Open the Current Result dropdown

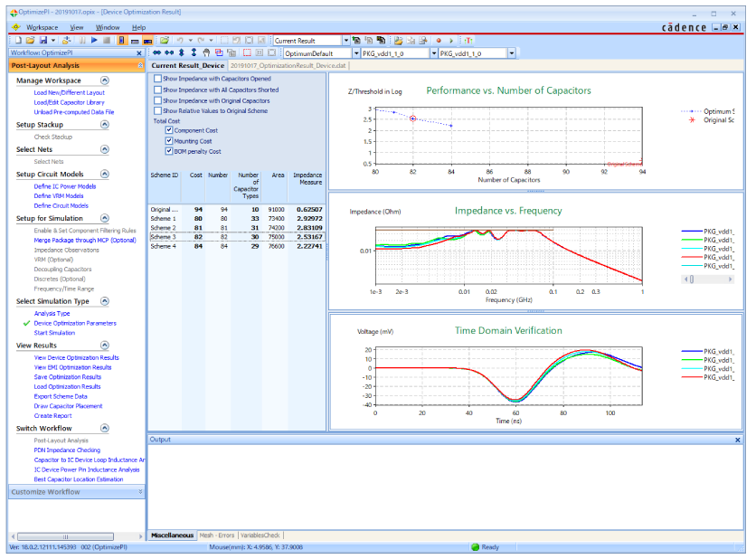[x=345, y=41]
